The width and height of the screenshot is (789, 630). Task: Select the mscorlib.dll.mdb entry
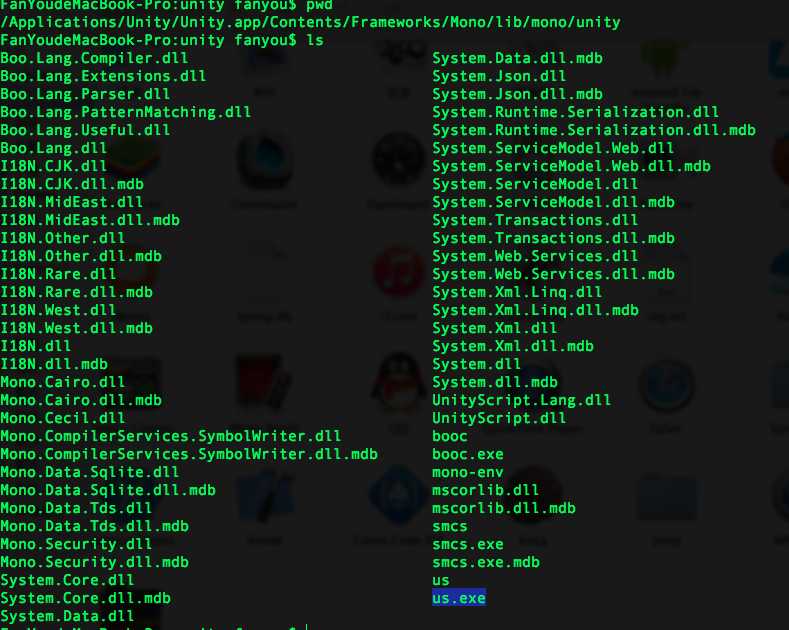pyautogui.click(x=504, y=508)
